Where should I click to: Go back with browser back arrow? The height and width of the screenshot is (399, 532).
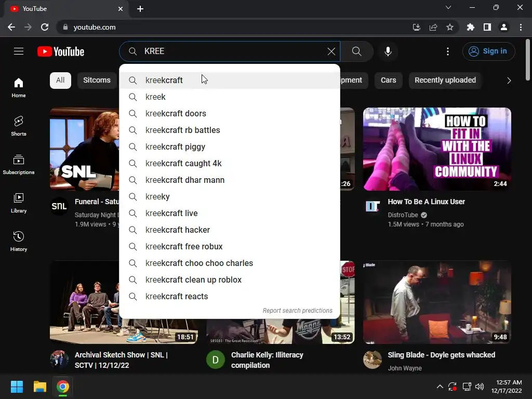[11, 27]
